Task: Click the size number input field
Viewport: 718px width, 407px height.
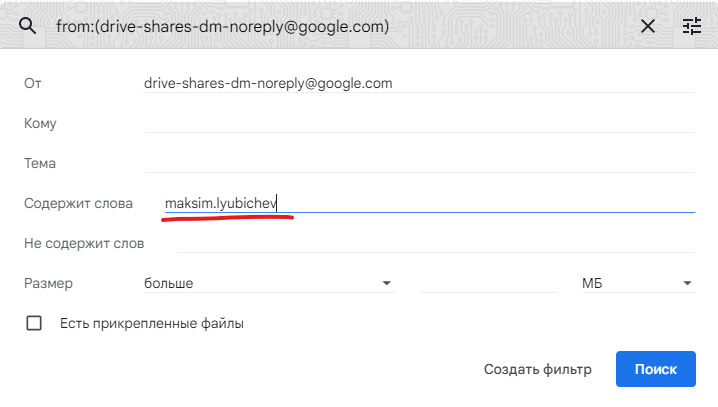Action: pyautogui.click(x=488, y=283)
